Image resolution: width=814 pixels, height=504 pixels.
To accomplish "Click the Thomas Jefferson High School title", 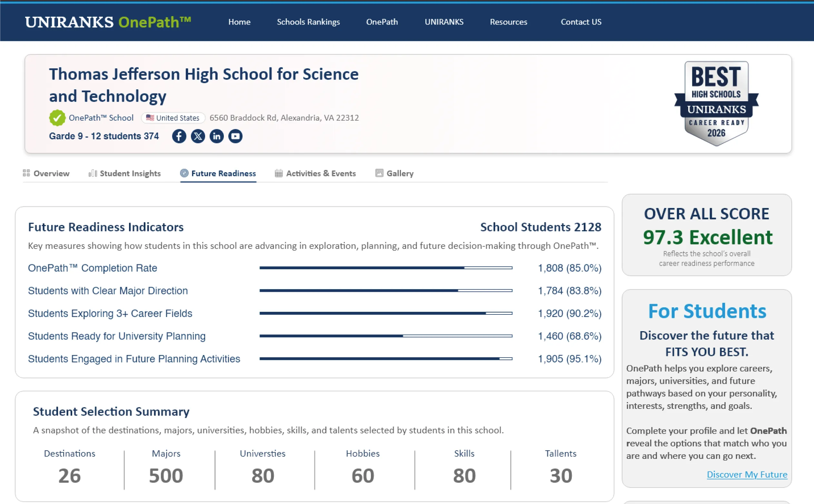I will (204, 85).
